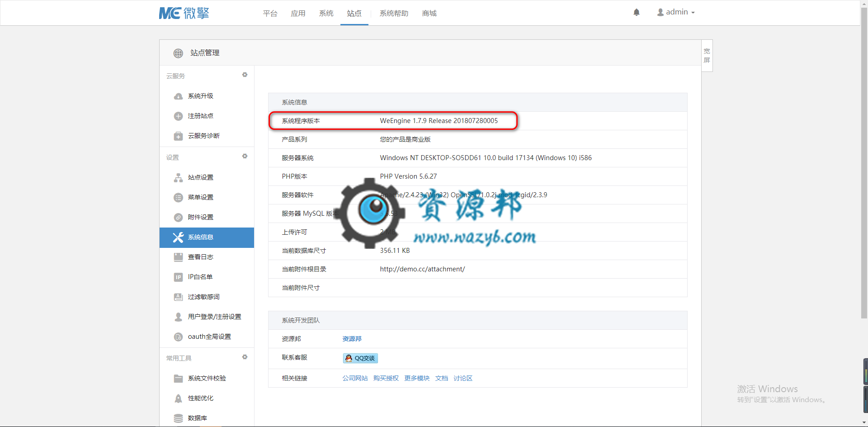Open the 更多模块 link
This screenshot has width=868, height=427.
point(417,378)
